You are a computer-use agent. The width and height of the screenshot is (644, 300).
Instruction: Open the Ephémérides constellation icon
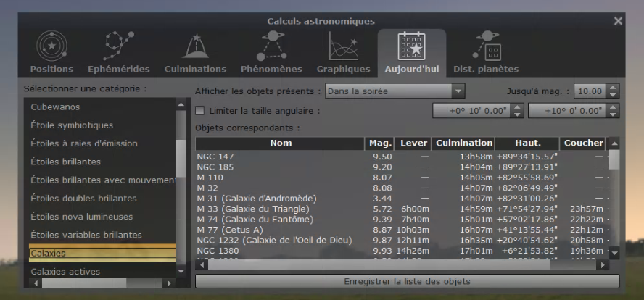click(119, 46)
